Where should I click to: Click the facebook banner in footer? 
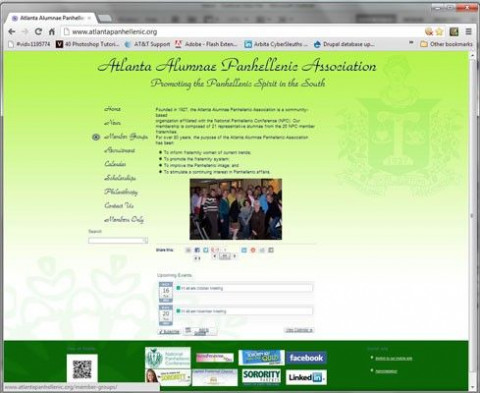[306, 358]
